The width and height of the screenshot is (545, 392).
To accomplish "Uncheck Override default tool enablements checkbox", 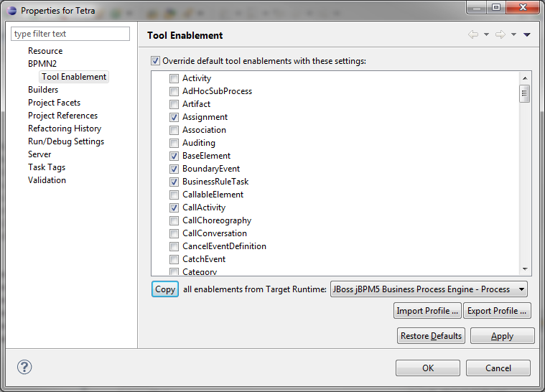I will point(155,61).
